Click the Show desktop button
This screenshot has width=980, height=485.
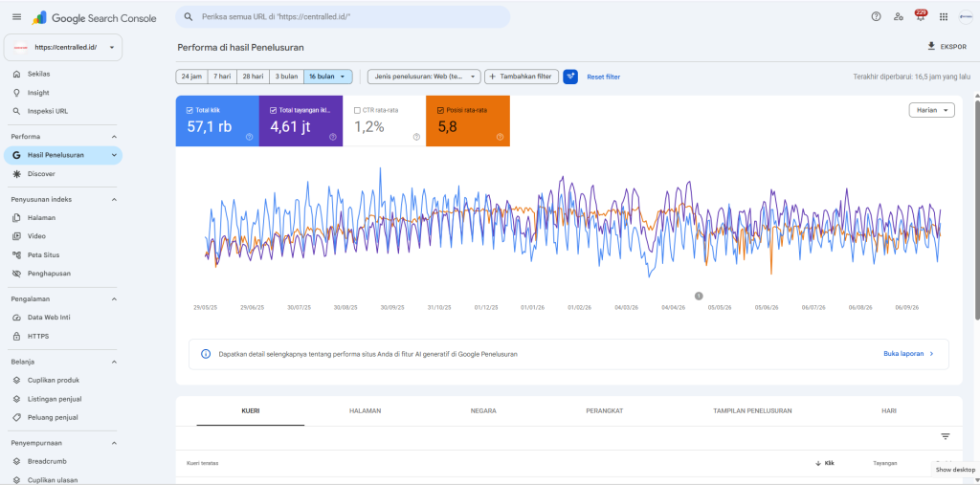pos(955,470)
